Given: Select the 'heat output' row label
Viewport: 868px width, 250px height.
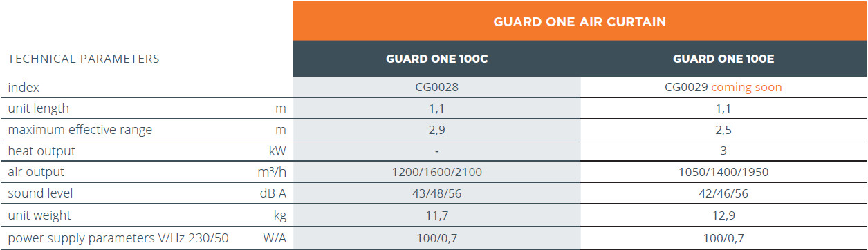Looking at the screenshot, I should click(x=41, y=151).
